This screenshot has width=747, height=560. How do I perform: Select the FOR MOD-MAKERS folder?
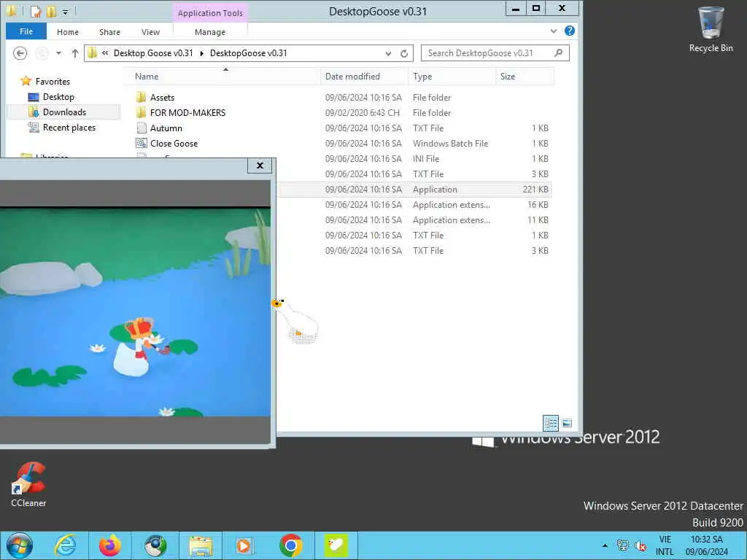click(187, 112)
